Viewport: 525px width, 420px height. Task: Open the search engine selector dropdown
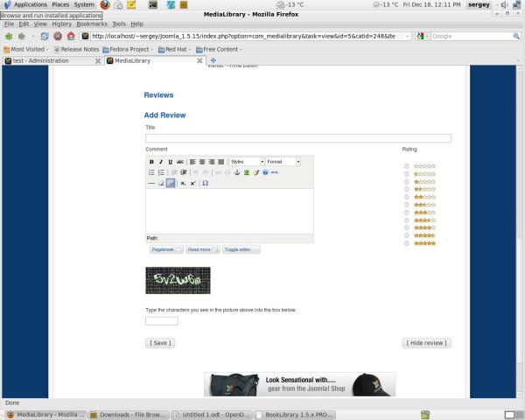pyautogui.click(x=423, y=36)
